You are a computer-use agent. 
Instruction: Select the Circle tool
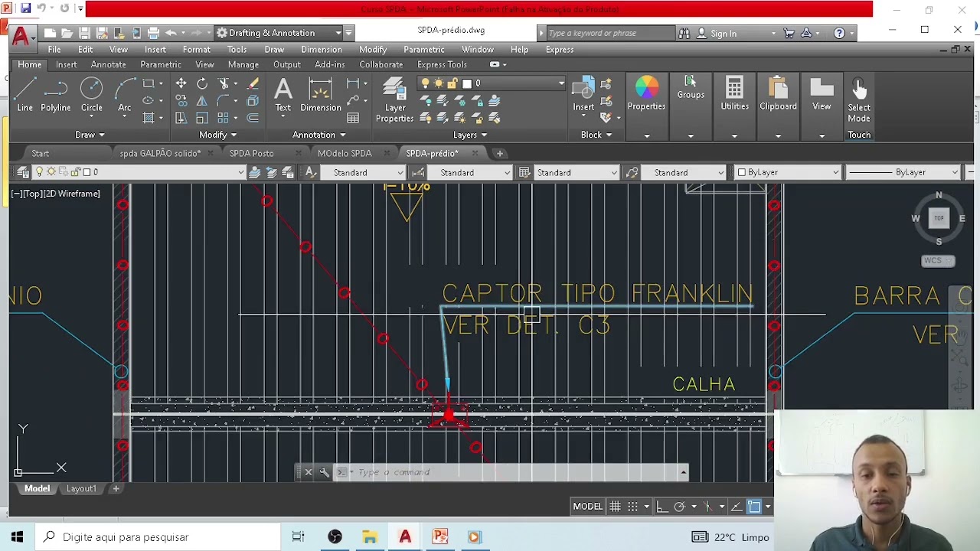91,96
